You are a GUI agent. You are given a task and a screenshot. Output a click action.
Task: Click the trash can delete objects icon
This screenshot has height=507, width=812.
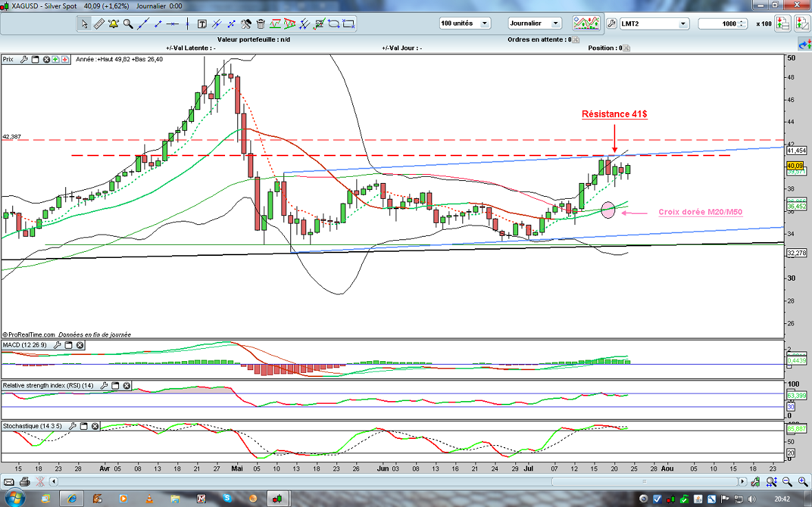(x=259, y=24)
